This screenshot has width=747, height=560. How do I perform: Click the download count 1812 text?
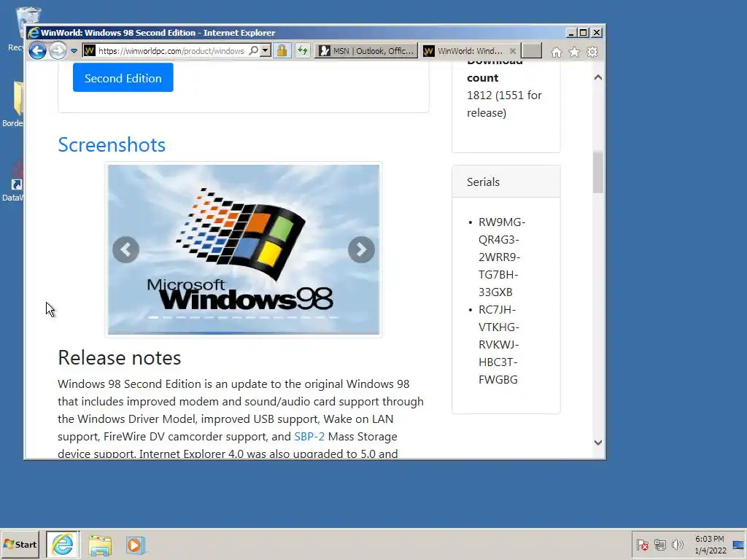point(504,104)
